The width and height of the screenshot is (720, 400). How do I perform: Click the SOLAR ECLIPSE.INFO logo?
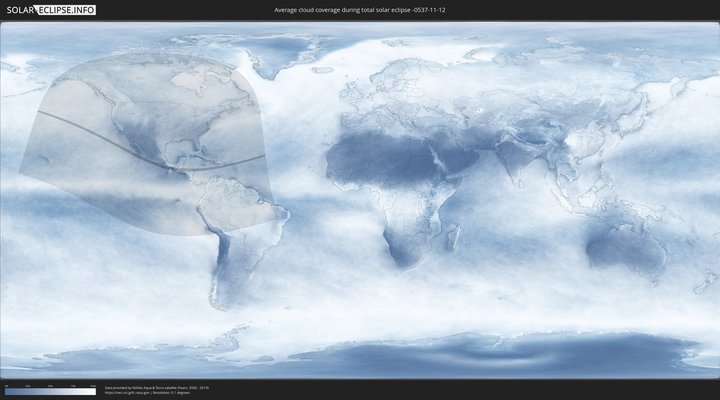(49, 9)
